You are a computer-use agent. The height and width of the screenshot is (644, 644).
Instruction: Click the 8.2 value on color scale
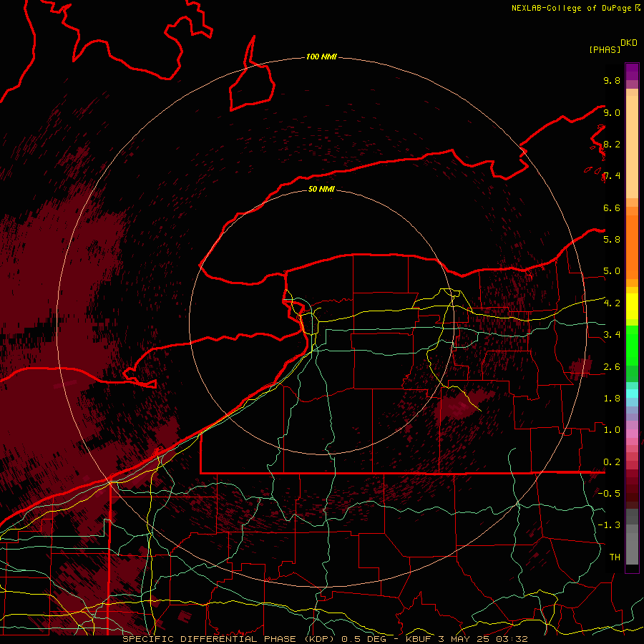coord(612,144)
